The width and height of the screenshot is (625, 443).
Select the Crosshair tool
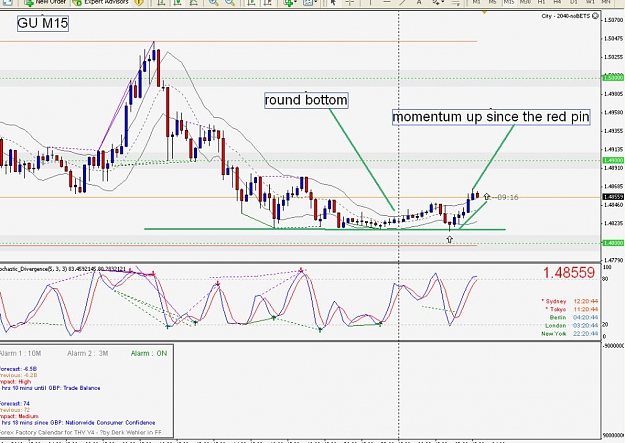coord(350,2)
